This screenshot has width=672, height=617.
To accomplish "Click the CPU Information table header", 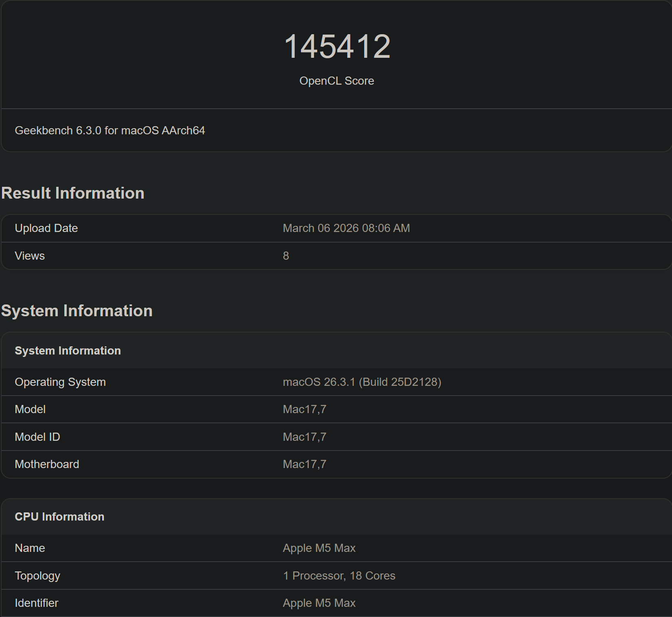I will click(59, 517).
